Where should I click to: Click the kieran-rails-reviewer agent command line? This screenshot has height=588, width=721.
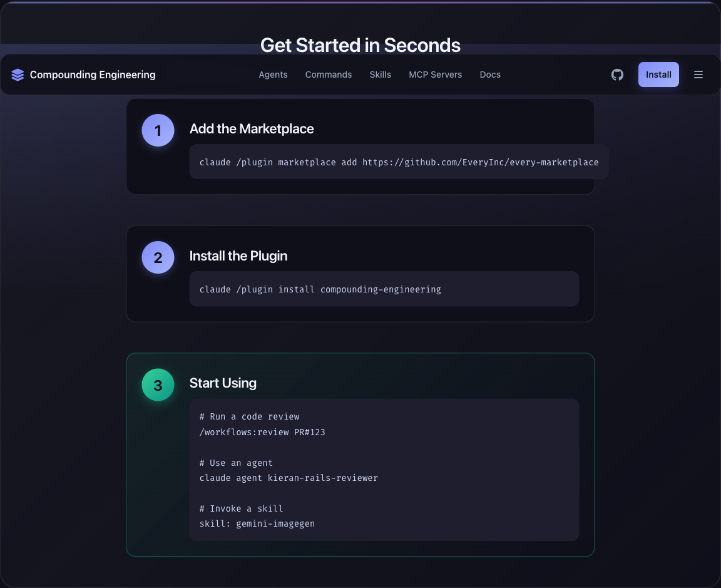289,478
